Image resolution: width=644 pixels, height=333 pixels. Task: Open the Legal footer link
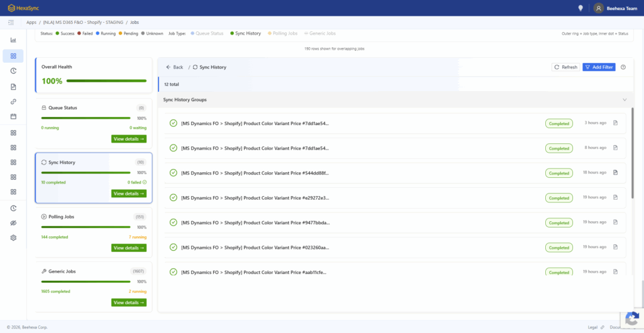(592, 327)
